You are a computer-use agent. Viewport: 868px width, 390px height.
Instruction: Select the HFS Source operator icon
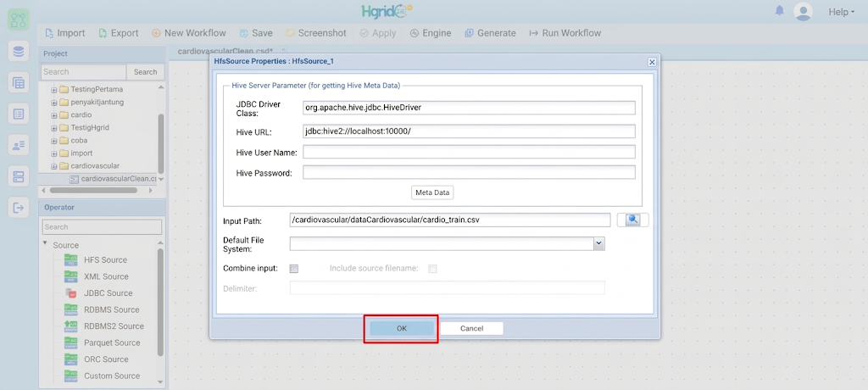(x=71, y=259)
